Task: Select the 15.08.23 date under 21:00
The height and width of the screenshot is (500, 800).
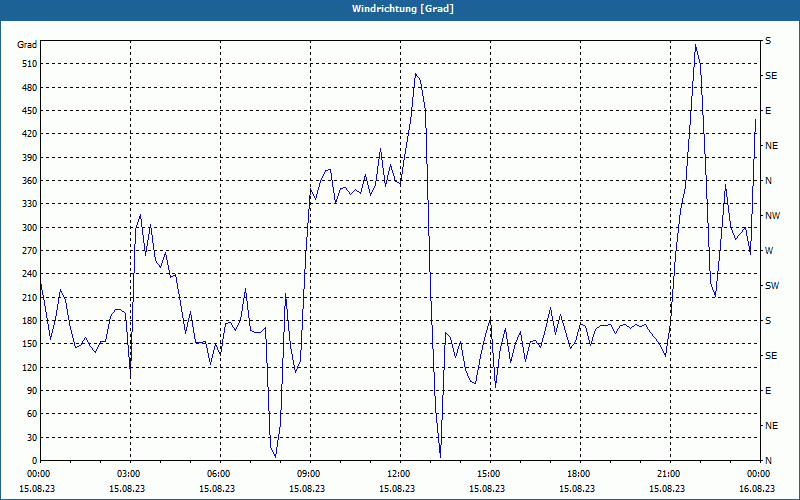Action: 667,488
